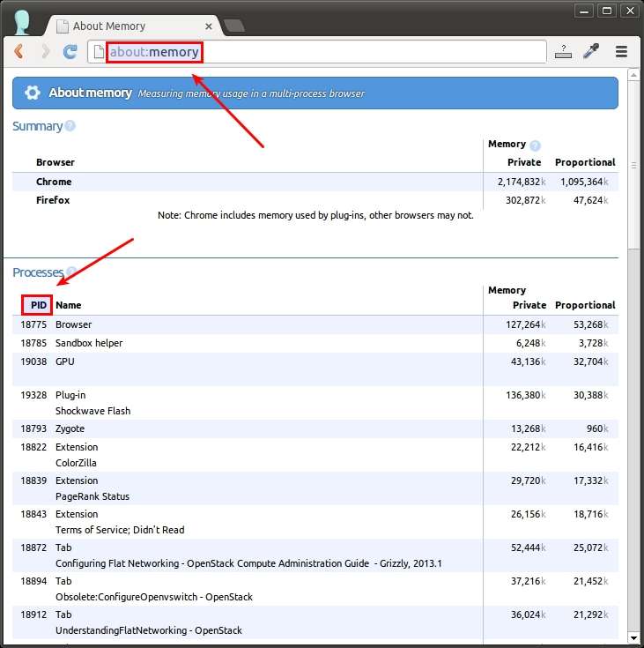Minimize the browser window

coord(584,11)
